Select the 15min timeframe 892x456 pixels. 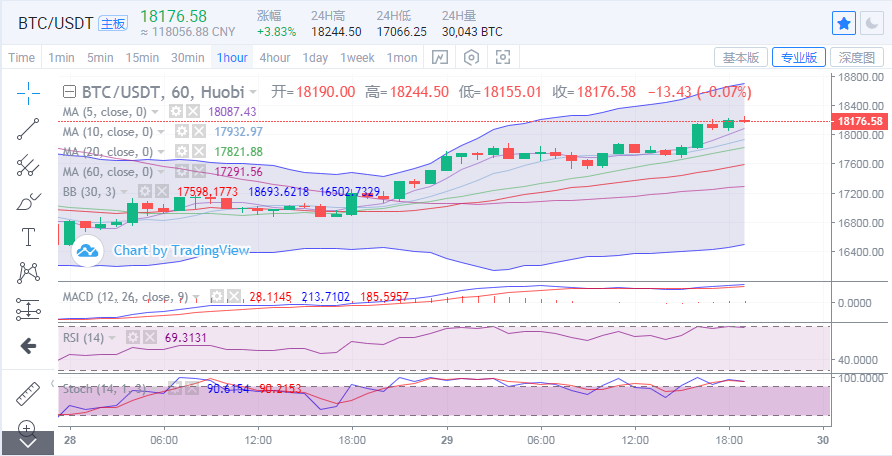(142, 57)
